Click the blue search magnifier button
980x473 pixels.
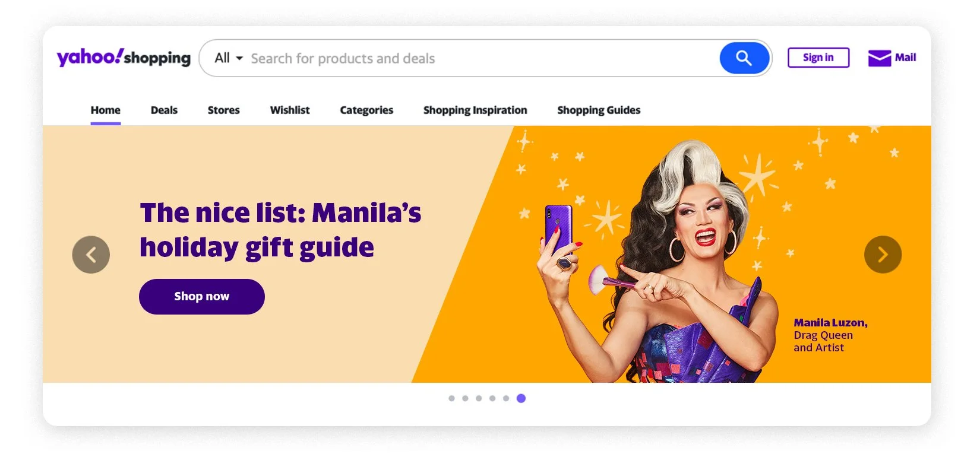pos(744,58)
